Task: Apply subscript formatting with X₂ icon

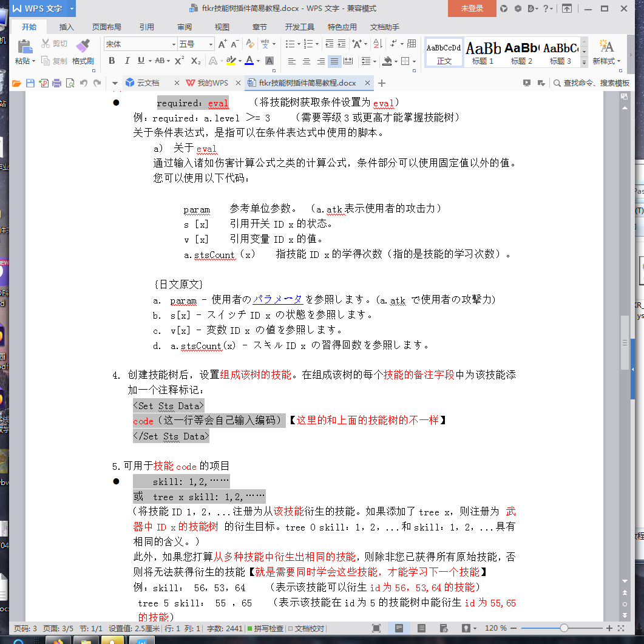Action: (195, 61)
